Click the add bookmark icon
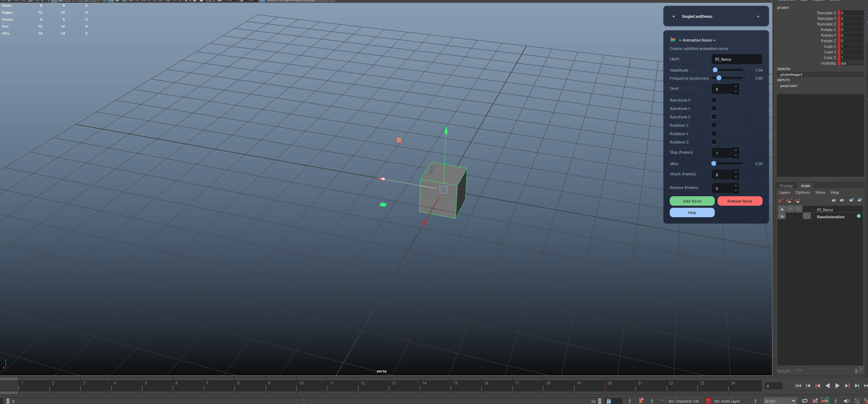The image size is (868, 404). tap(641, 401)
